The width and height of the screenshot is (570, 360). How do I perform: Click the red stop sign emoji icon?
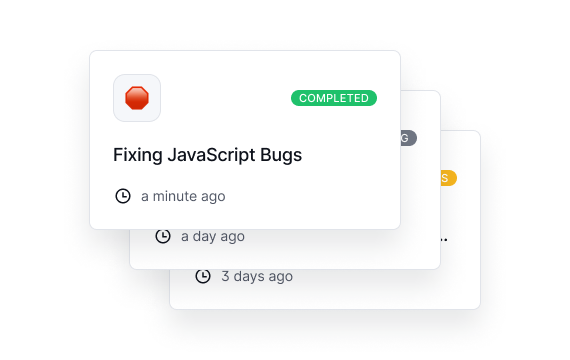[137, 98]
